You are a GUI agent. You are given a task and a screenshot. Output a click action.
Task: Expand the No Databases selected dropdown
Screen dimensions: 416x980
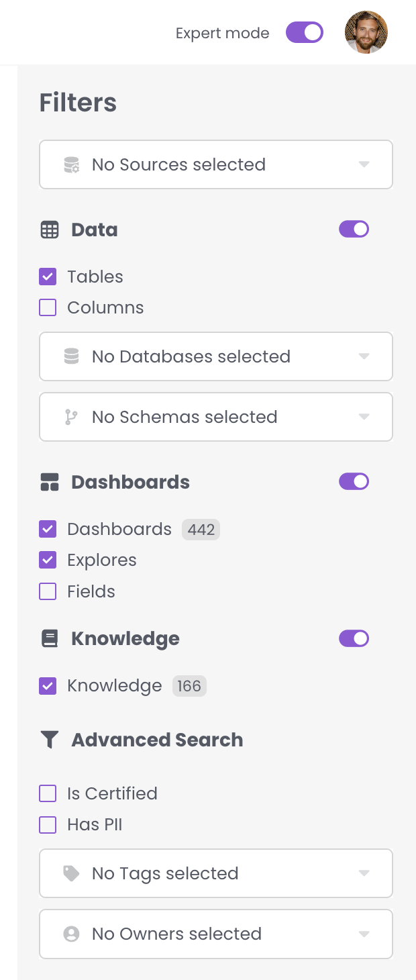click(x=215, y=356)
